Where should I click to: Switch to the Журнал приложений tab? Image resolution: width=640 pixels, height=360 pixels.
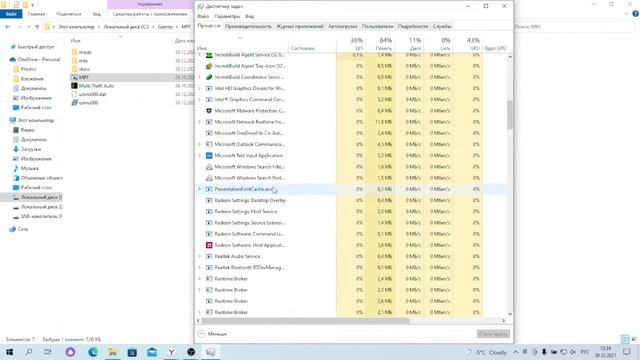(x=300, y=26)
